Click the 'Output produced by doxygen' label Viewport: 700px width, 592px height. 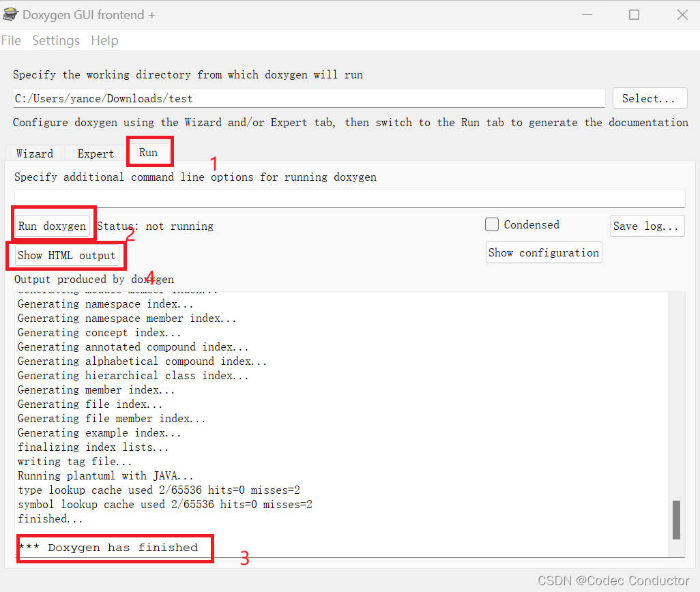pyautogui.click(x=94, y=280)
